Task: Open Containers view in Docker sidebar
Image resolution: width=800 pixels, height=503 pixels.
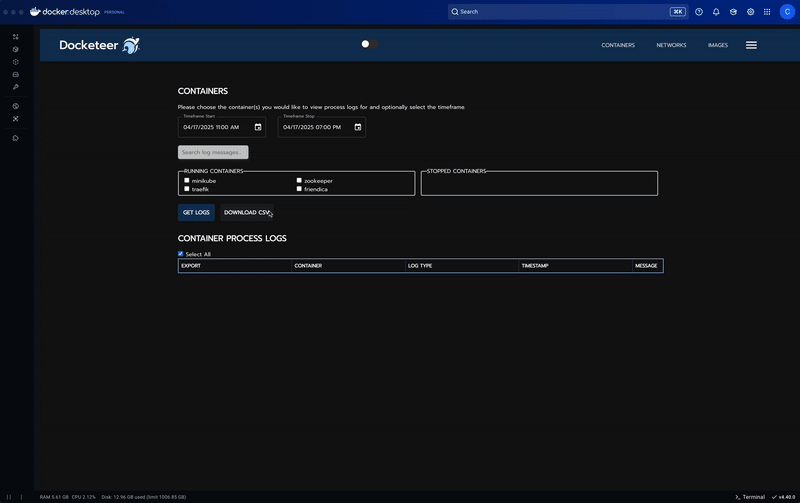Action: click(x=15, y=49)
